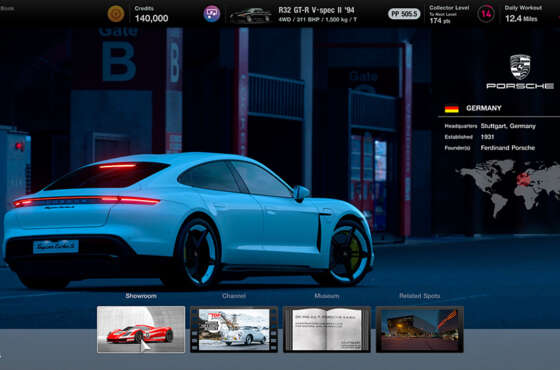
Task: Click the 140,000 credits value
Action: click(x=151, y=18)
